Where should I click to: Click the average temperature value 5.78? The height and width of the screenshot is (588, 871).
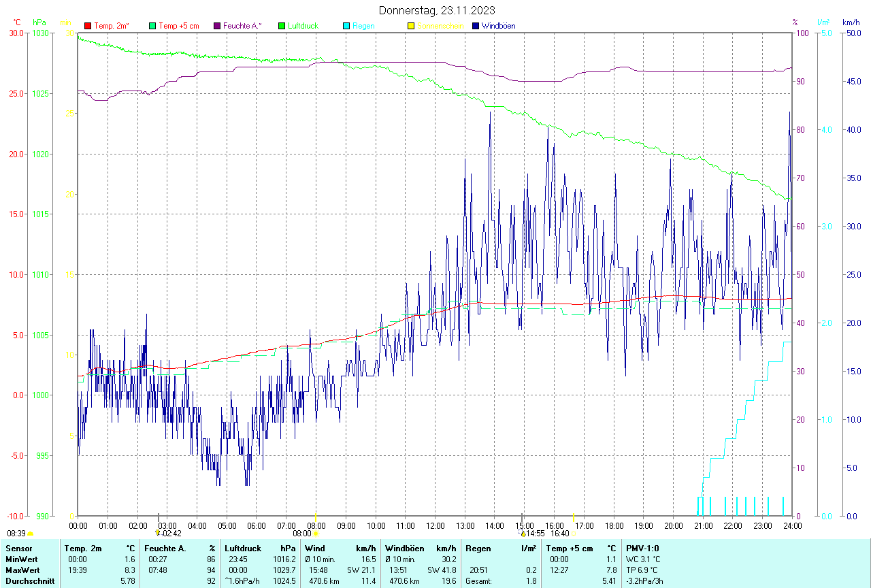(x=128, y=581)
